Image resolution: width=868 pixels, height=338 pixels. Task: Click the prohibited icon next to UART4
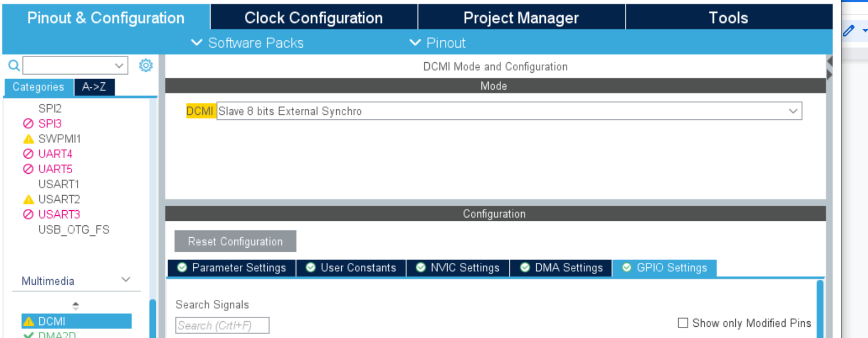[28, 154]
